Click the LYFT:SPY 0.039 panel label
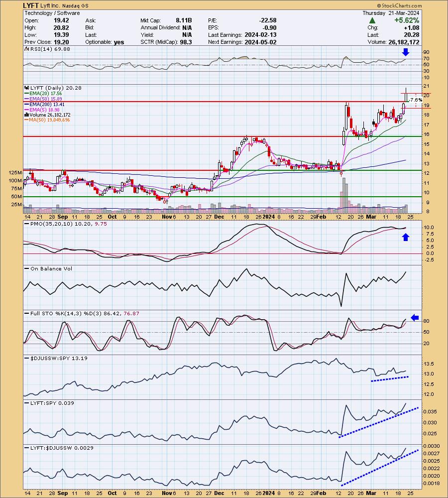The height and width of the screenshot is (498, 448). (49, 403)
